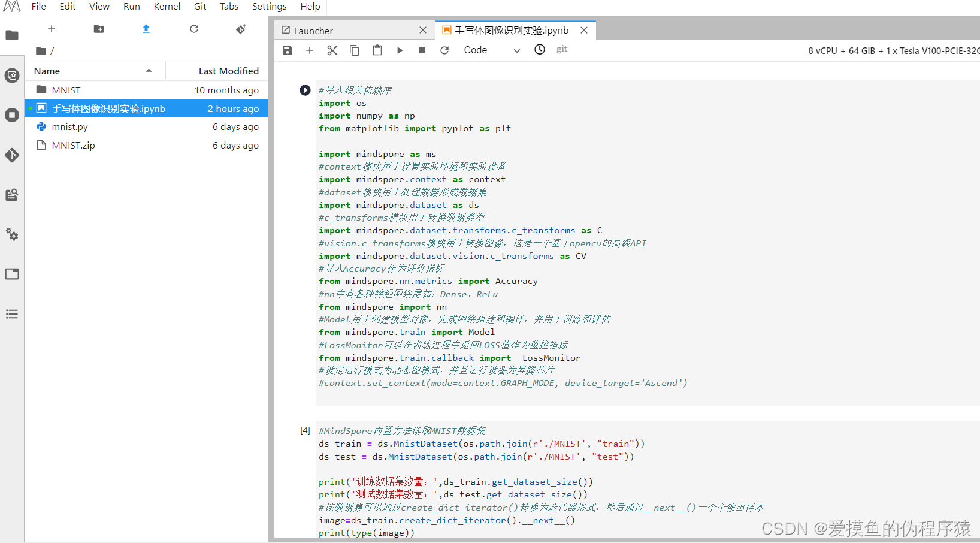Click the git button in notebook toolbar

click(x=562, y=49)
